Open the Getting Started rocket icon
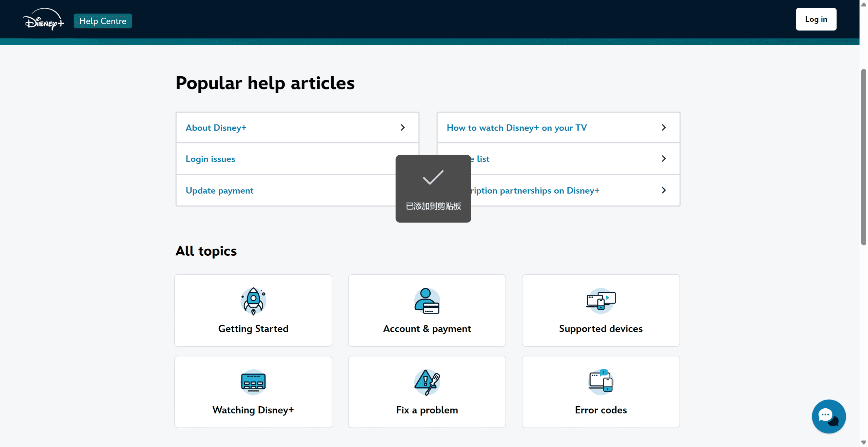The width and height of the screenshot is (868, 447). [253, 301]
